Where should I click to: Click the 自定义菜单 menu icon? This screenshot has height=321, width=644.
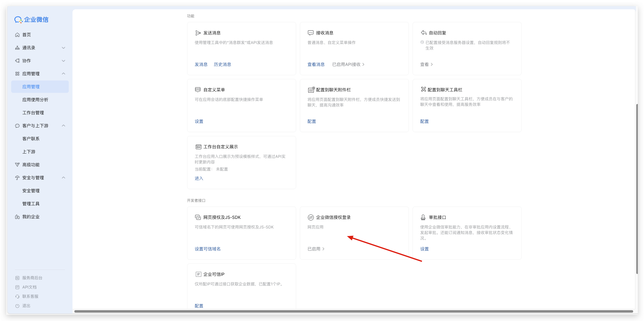pyautogui.click(x=198, y=90)
